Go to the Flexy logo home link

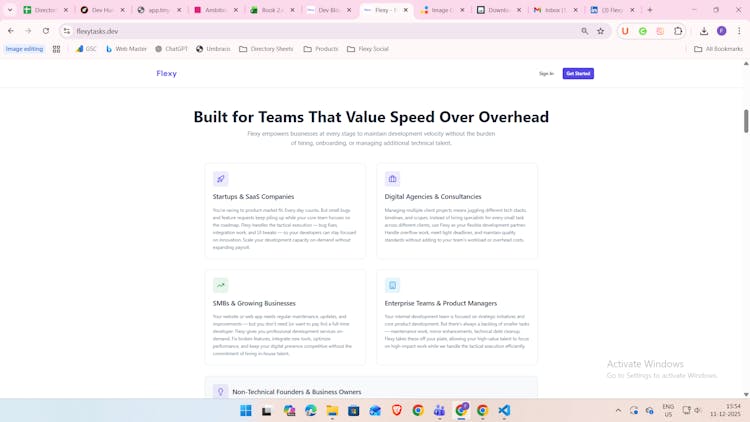click(166, 74)
